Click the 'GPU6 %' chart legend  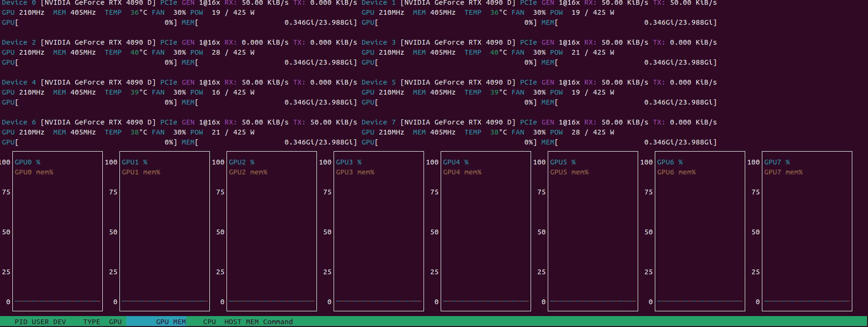pos(670,162)
